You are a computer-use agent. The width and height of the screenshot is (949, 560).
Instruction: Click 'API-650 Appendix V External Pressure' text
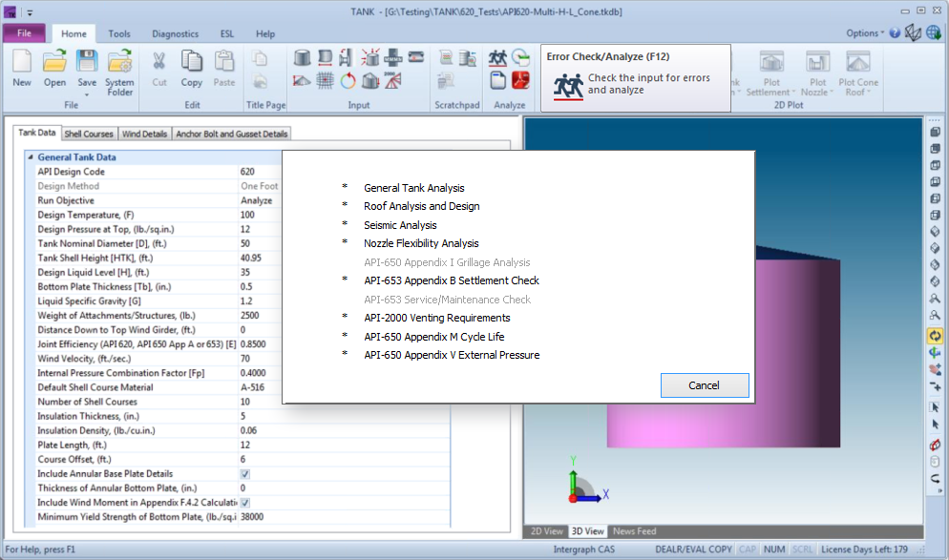(x=452, y=355)
